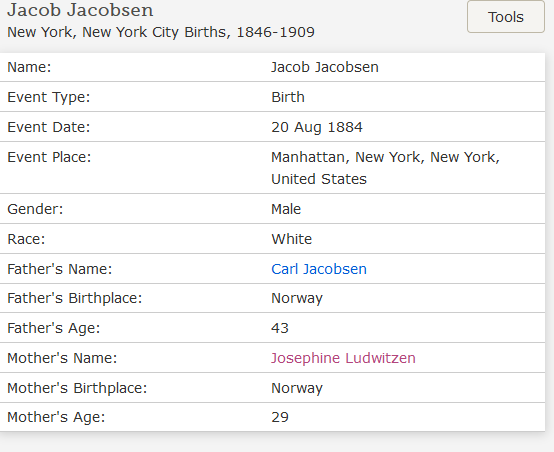554x452 pixels.
Task: Select the Father's Age value 43
Action: [280, 328]
